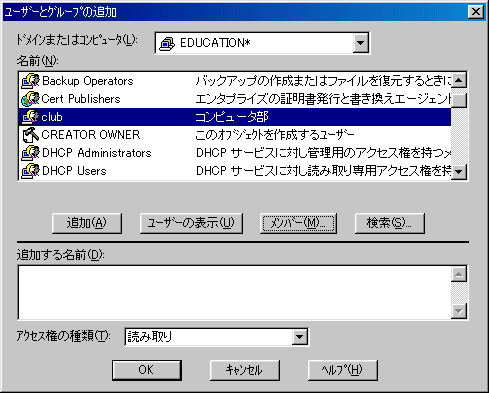Click the OK button
Viewport: 489px width, 393px height.
[147, 370]
